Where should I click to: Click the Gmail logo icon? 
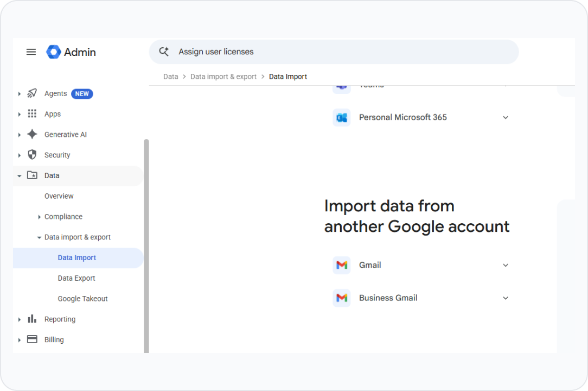pyautogui.click(x=342, y=265)
